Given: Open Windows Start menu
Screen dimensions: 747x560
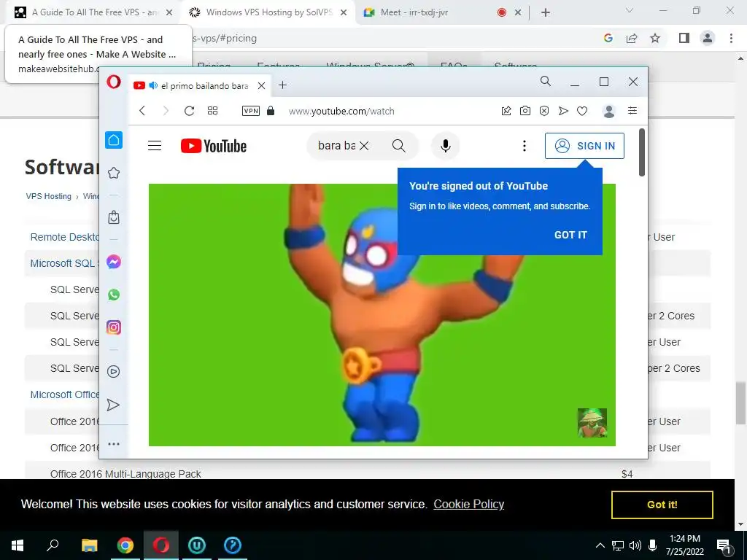Looking at the screenshot, I should click(x=18, y=545).
